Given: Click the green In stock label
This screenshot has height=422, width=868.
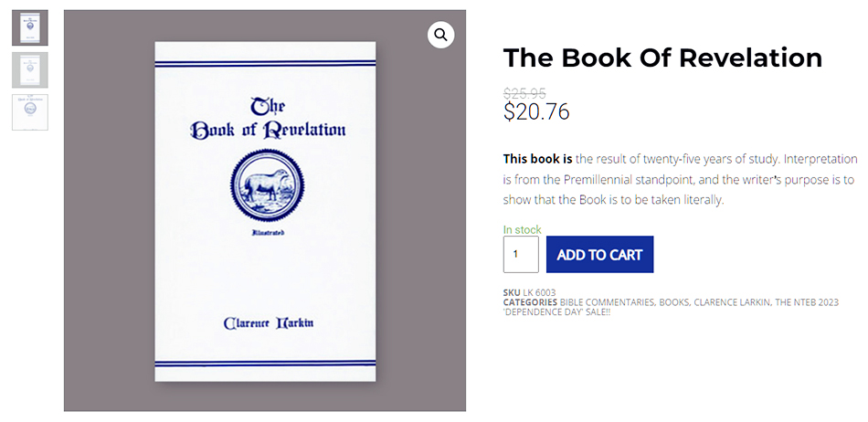Looking at the screenshot, I should 522,230.
